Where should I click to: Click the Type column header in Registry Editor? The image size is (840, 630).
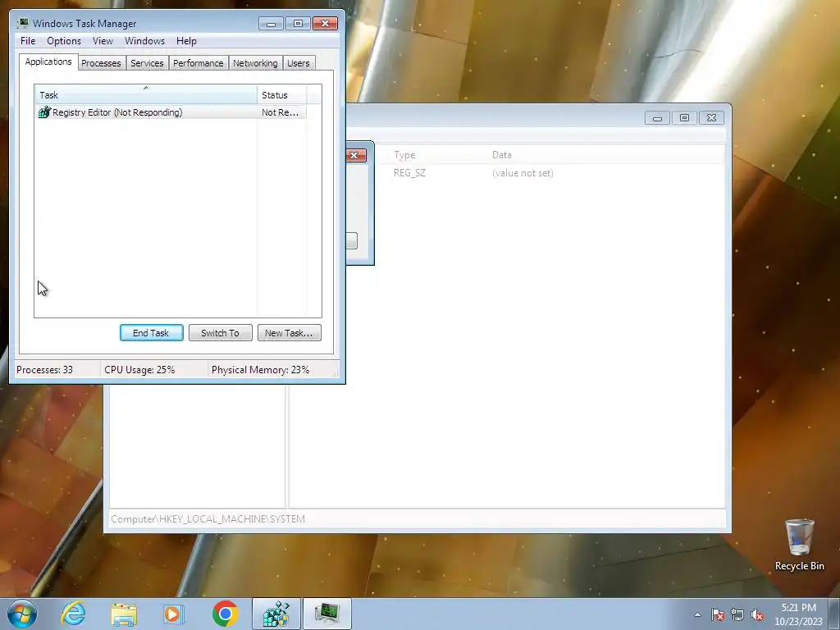404,155
